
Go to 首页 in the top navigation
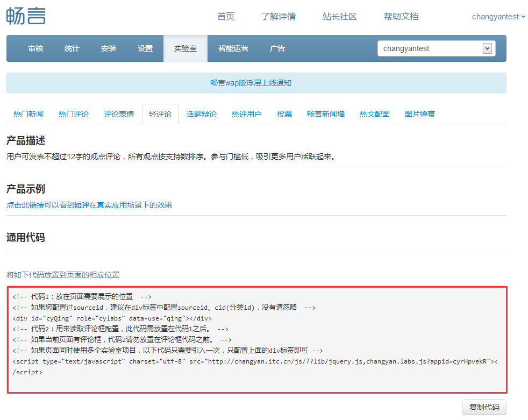[226, 17]
